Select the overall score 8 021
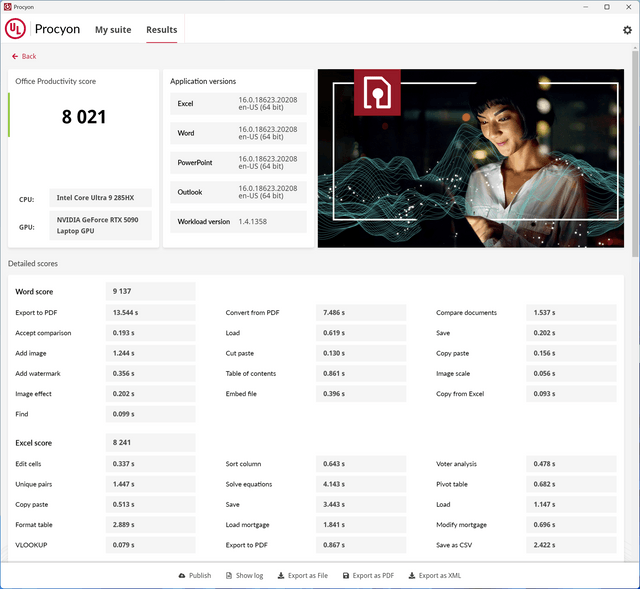Image resolution: width=640 pixels, height=589 pixels. click(x=84, y=117)
